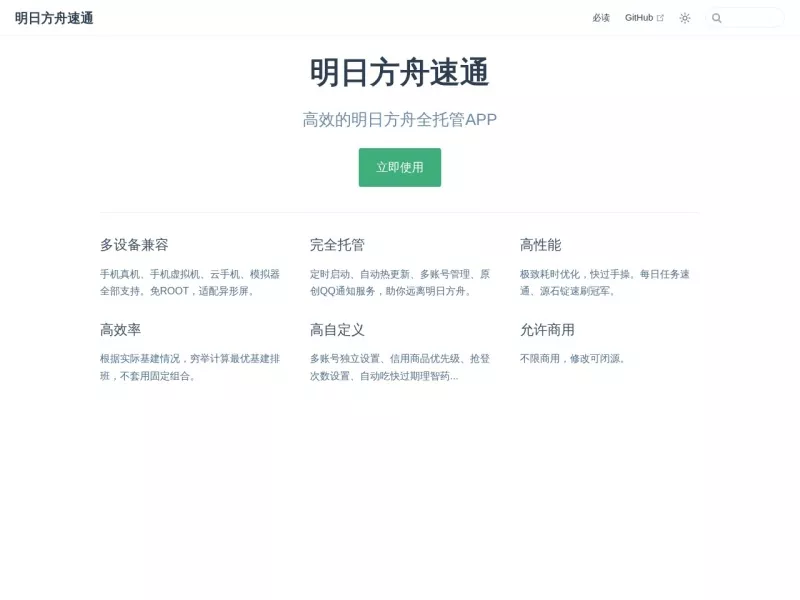This screenshot has width=800, height=600.
Task: Click the green 立即使用 button
Action: [399, 167]
